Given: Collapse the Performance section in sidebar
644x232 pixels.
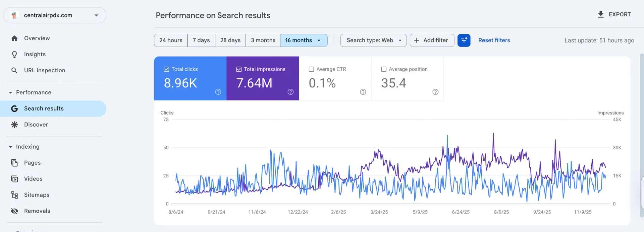Looking at the screenshot, I should [10, 93].
